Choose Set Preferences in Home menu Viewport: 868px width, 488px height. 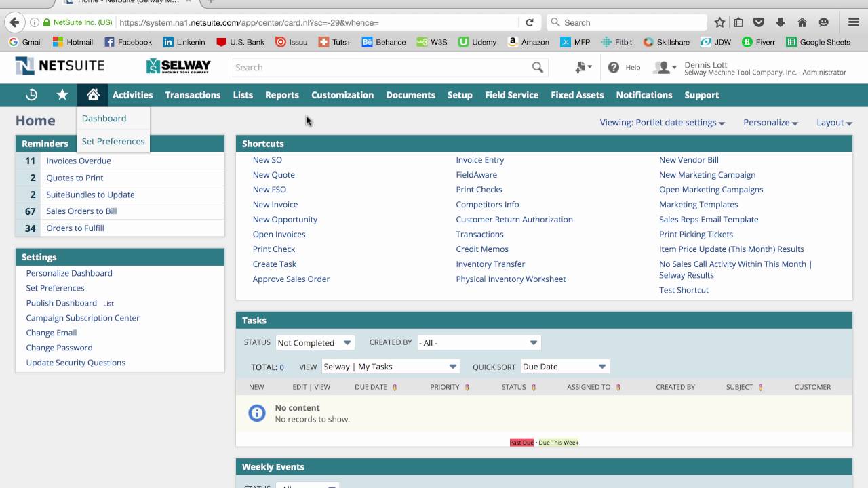(x=113, y=141)
